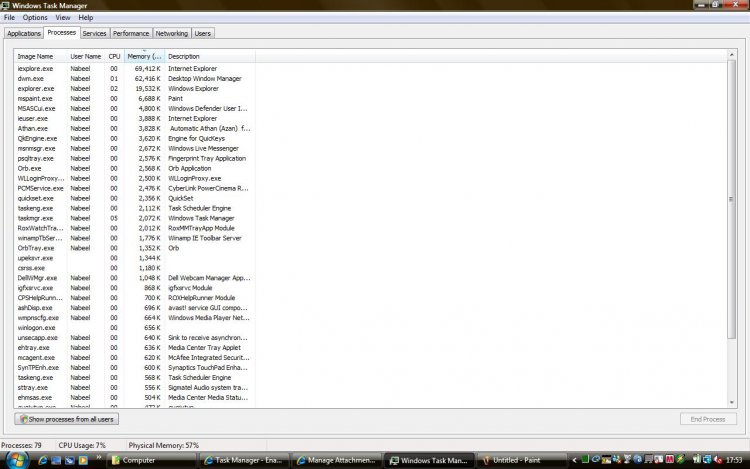This screenshot has width=750, height=469.
Task: Select the DellWMgr.exe process
Action: tap(134, 278)
